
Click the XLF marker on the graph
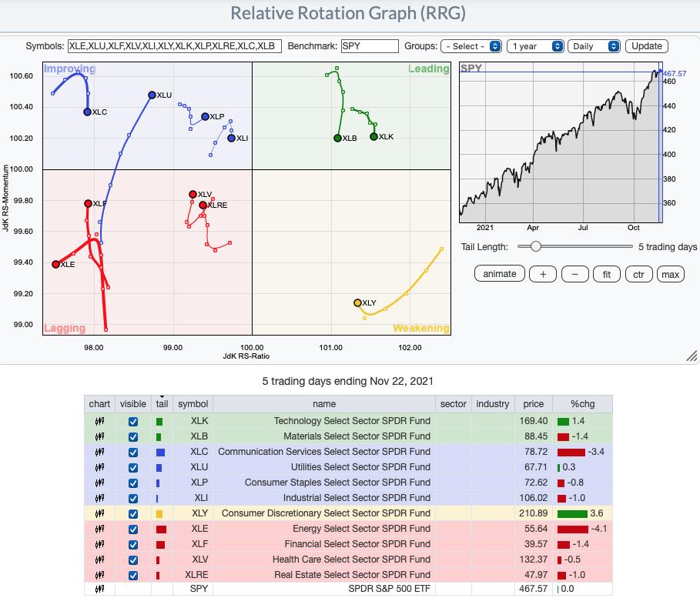(89, 203)
